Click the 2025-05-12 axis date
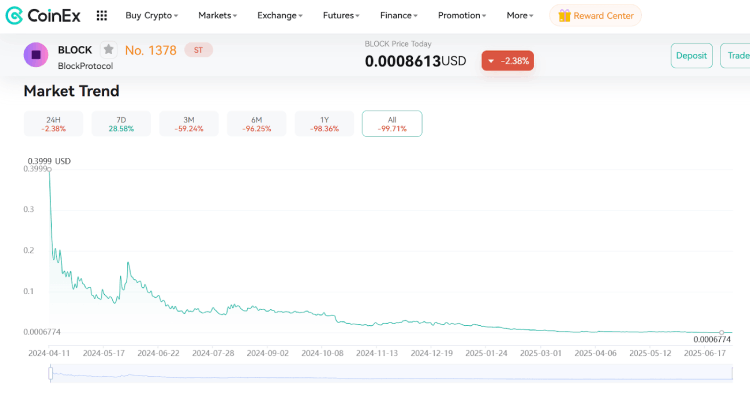Image resolution: width=750 pixels, height=415 pixels. coord(651,353)
